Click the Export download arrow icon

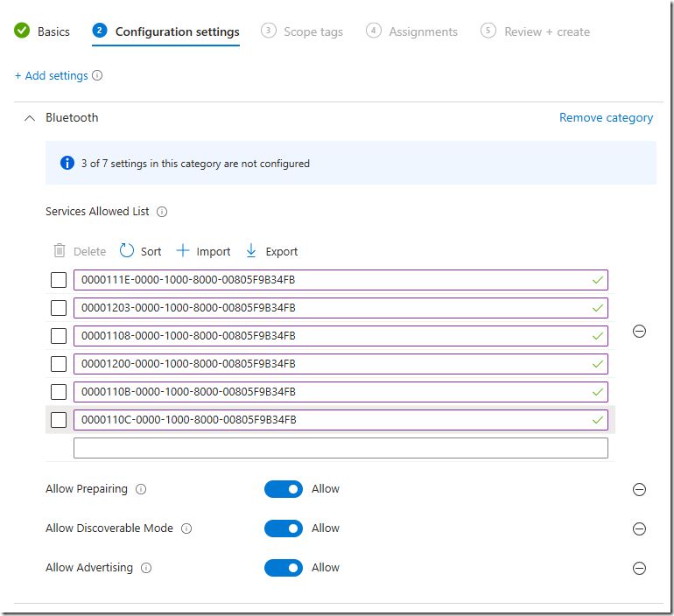click(x=251, y=251)
